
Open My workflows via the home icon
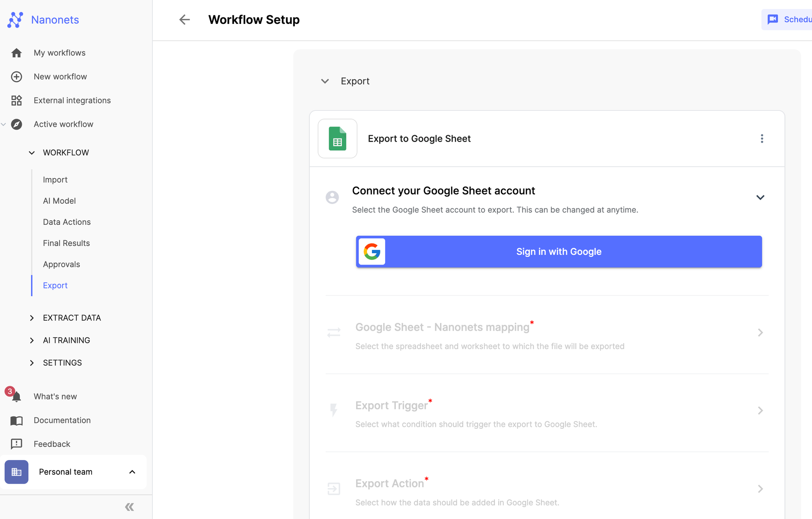(16, 53)
